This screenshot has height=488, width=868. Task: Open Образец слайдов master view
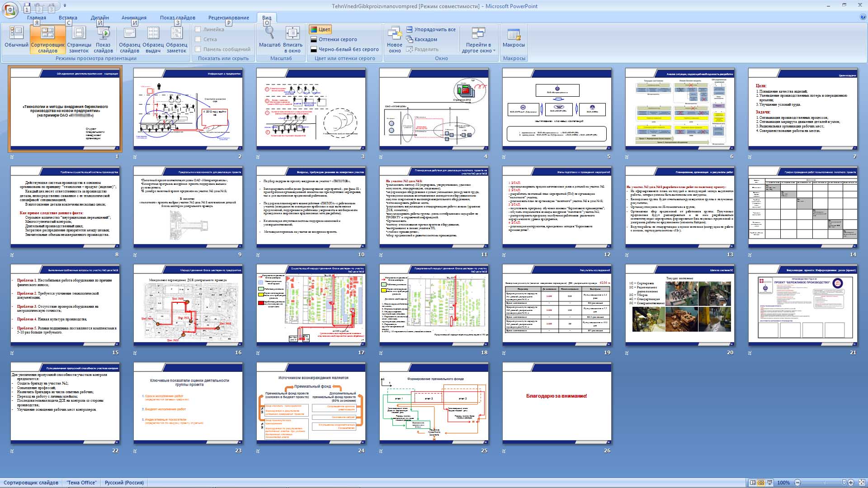click(x=129, y=38)
